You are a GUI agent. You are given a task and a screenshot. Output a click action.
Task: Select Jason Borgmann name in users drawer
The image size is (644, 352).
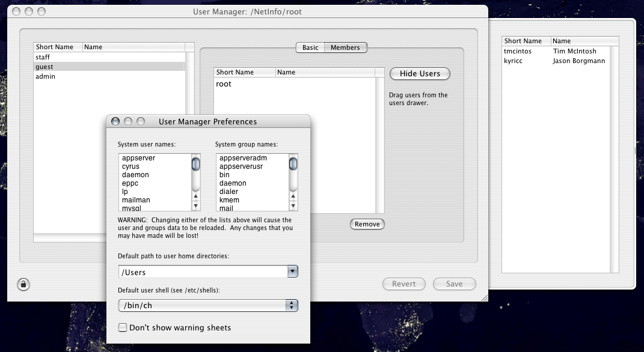[578, 61]
